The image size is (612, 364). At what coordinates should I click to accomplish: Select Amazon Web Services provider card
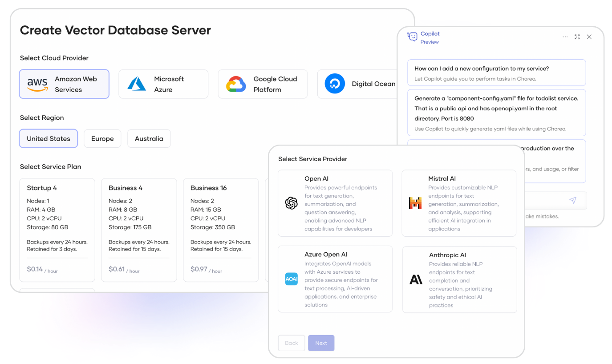[64, 84]
